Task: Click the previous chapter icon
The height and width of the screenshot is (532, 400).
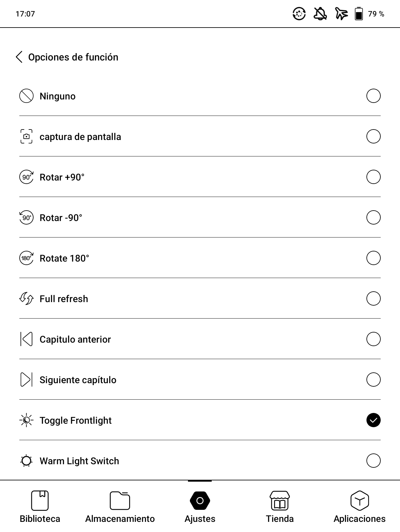Action: 26,339
